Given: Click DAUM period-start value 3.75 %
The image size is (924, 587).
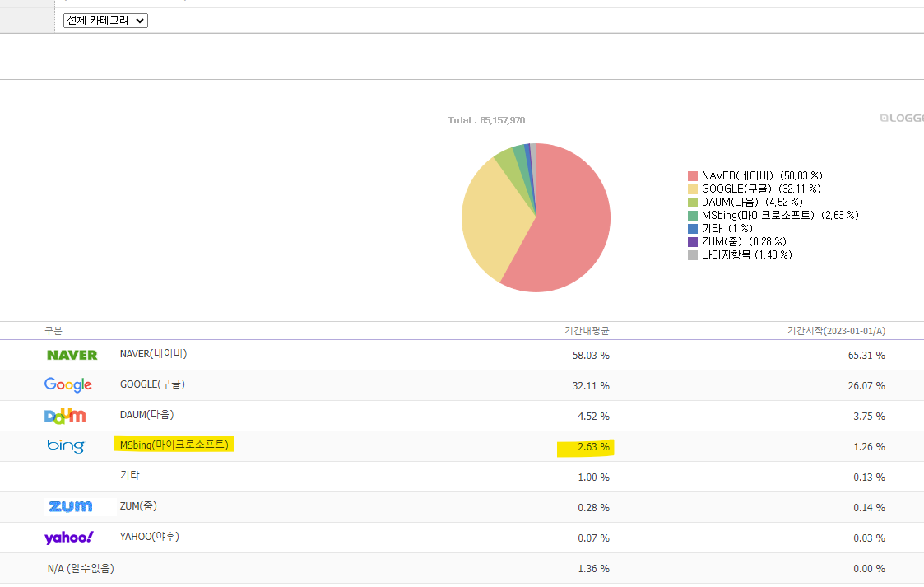Looking at the screenshot, I should point(869,417).
